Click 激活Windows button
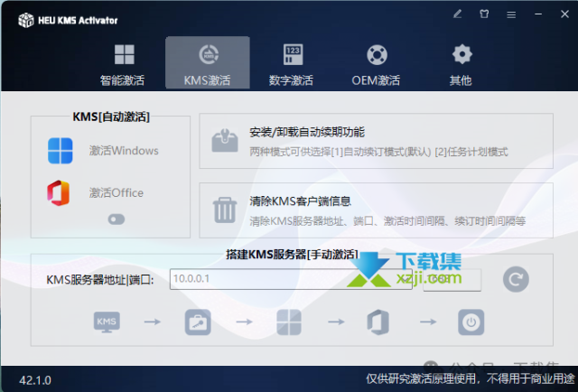Viewport: 578px width, 392px height. pyautogui.click(x=124, y=151)
